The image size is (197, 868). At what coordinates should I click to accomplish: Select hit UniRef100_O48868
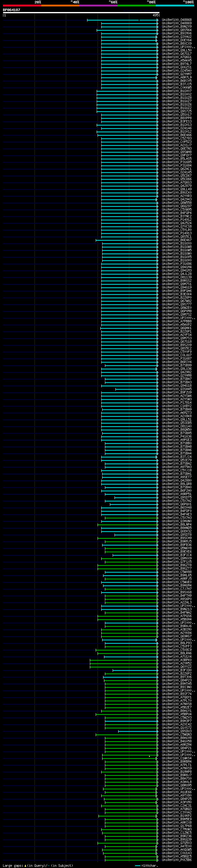(x=177, y=20)
